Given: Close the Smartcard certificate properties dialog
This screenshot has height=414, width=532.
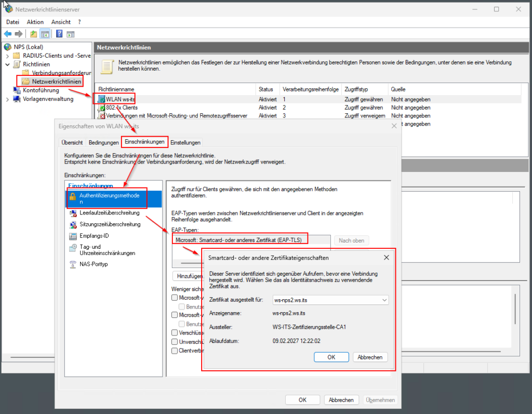Looking at the screenshot, I should [386, 258].
